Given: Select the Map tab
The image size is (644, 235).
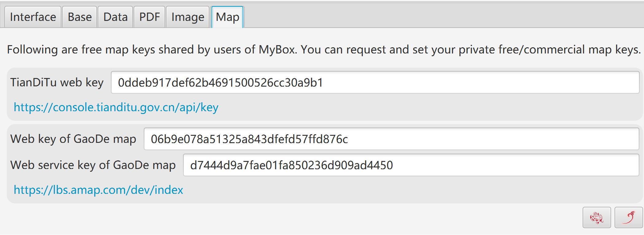Looking at the screenshot, I should click(x=227, y=17).
